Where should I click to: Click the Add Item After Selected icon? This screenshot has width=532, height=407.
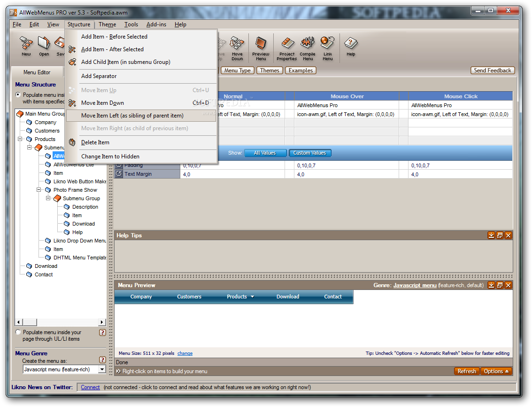click(72, 49)
